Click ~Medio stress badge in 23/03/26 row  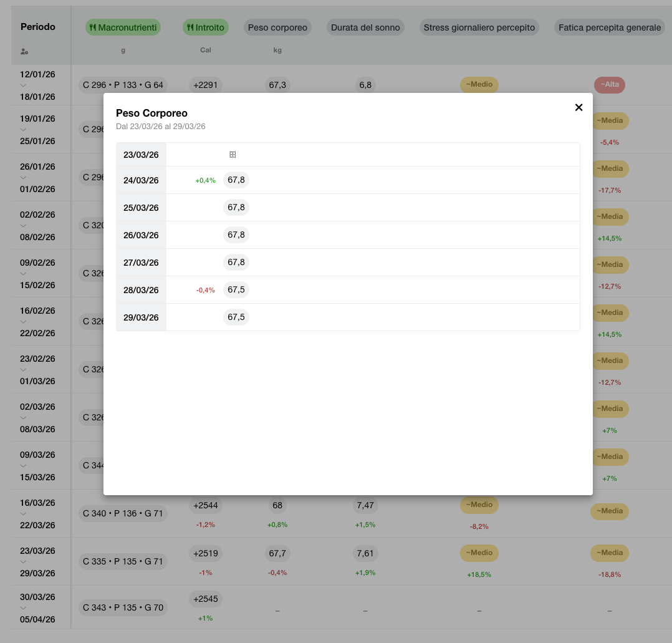(479, 553)
